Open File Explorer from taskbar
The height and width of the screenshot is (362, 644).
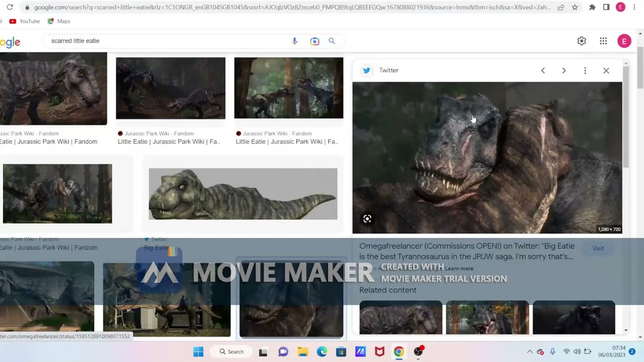302,351
